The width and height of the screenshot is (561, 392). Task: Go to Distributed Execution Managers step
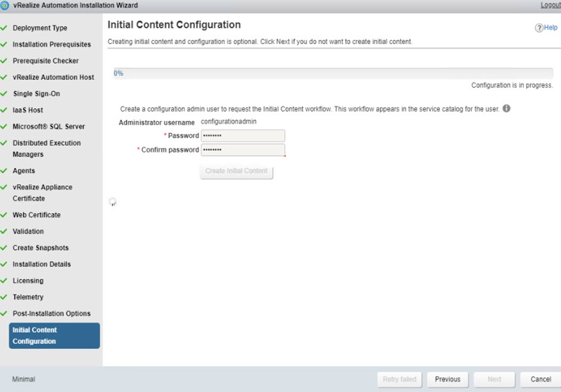pyautogui.click(x=47, y=148)
